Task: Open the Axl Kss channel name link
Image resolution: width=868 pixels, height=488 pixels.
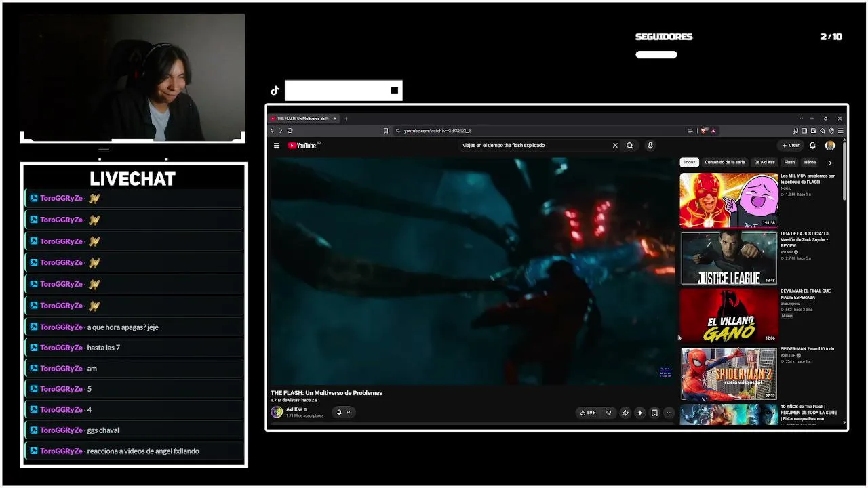Action: coord(294,409)
